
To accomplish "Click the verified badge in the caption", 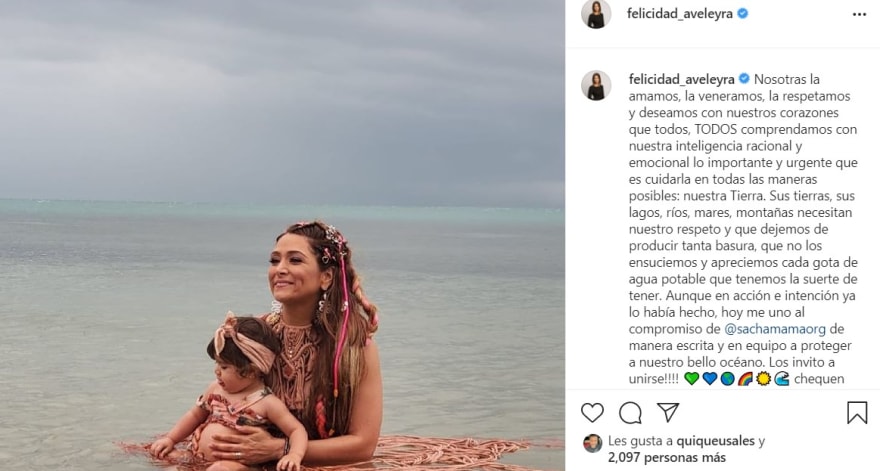I will click(743, 79).
